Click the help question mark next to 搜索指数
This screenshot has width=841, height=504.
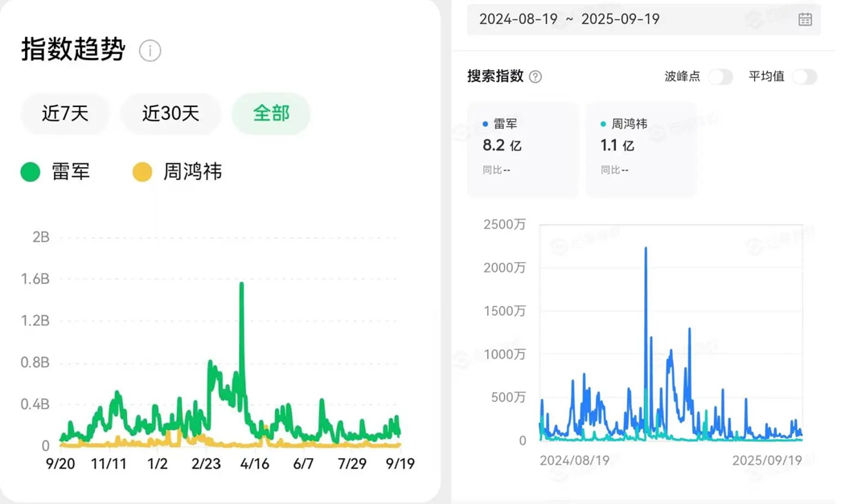[535, 76]
